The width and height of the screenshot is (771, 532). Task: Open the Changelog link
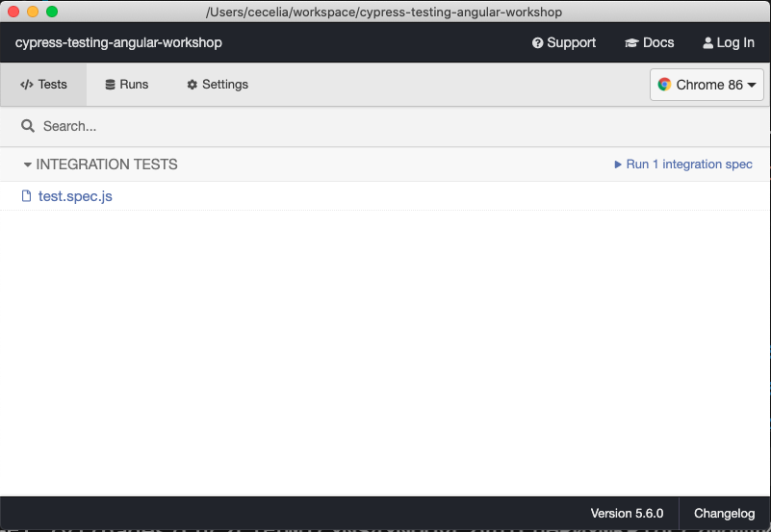724,514
